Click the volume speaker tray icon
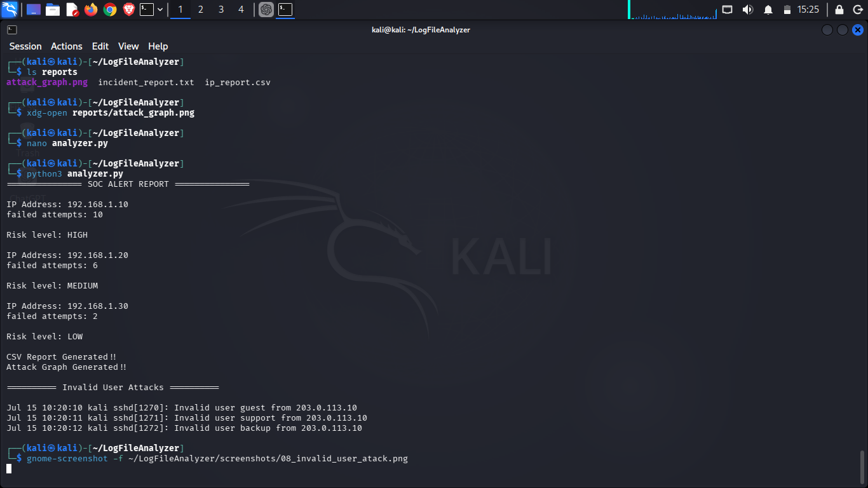Image resolution: width=868 pixels, height=488 pixels. (x=748, y=10)
